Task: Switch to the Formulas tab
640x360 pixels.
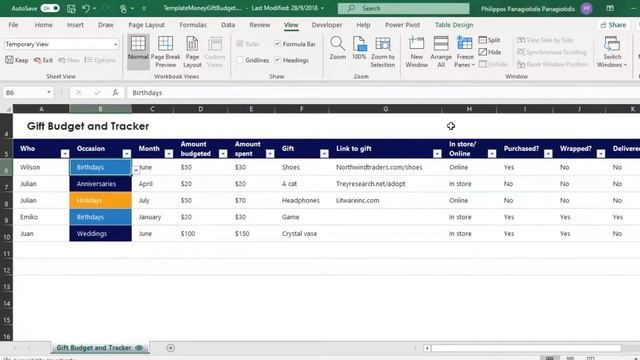Action: click(x=193, y=25)
